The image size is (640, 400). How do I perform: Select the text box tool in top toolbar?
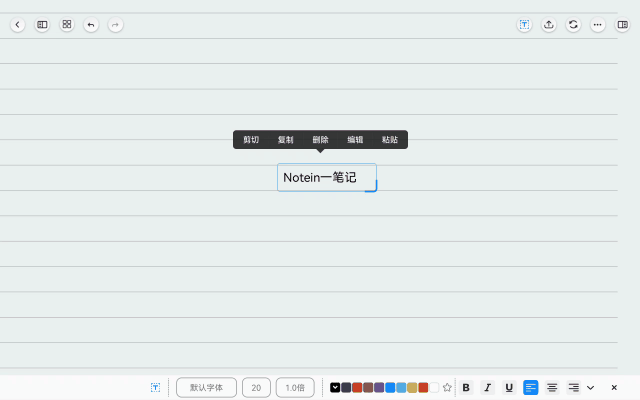pyautogui.click(x=524, y=25)
